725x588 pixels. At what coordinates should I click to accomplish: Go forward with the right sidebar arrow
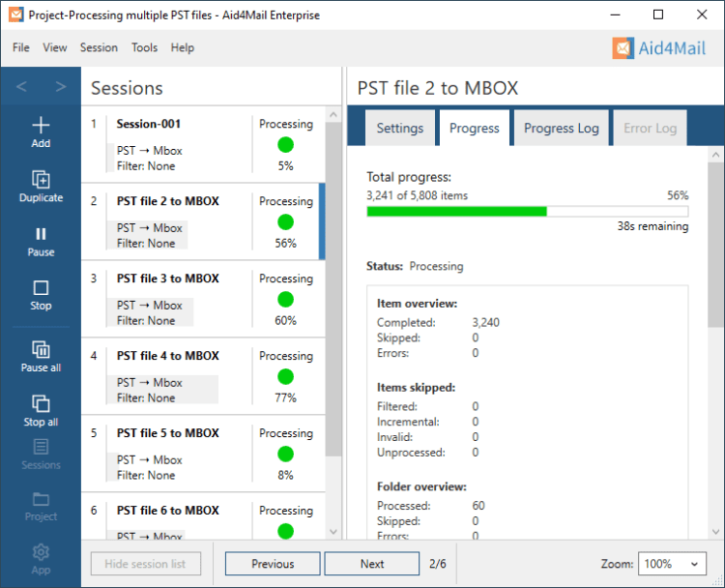click(61, 86)
